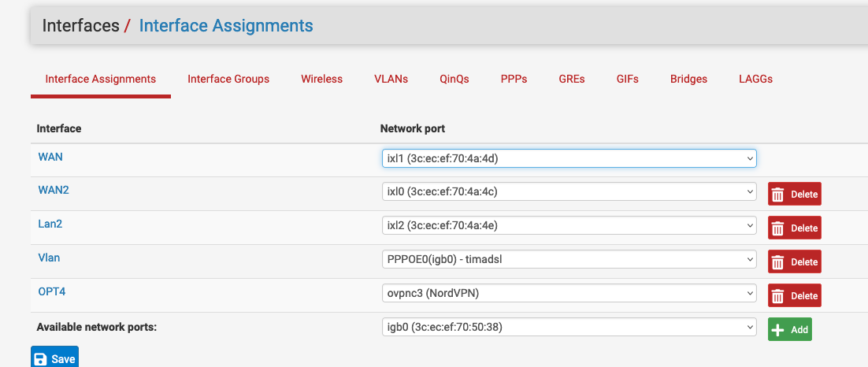Open the WAN network port dropdown

tap(569, 158)
